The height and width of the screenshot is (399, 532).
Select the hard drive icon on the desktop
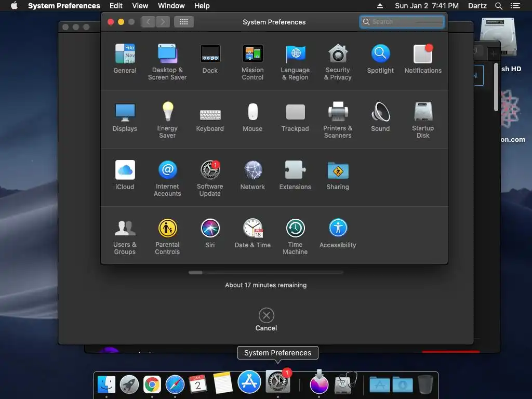click(x=498, y=37)
